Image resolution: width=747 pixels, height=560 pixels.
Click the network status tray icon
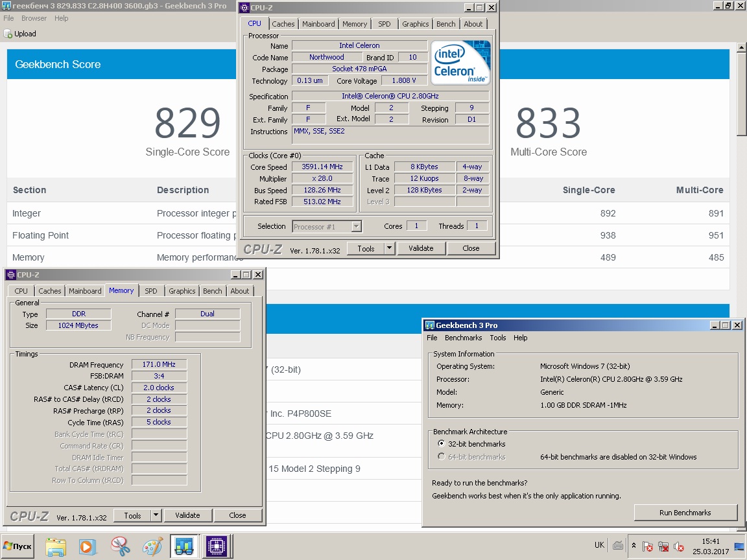[x=663, y=546]
